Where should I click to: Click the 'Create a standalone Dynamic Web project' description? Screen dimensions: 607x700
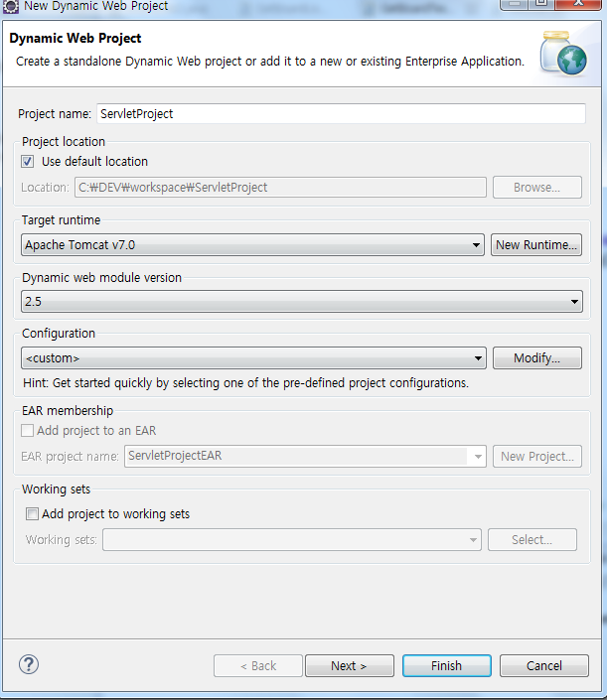pos(270,62)
